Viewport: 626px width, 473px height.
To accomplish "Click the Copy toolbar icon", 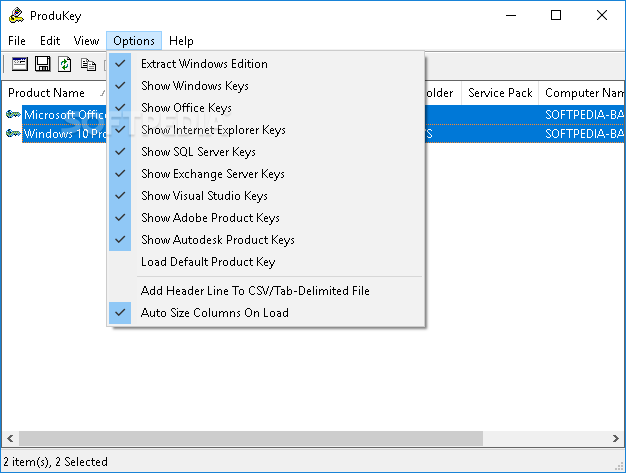I will (88, 64).
